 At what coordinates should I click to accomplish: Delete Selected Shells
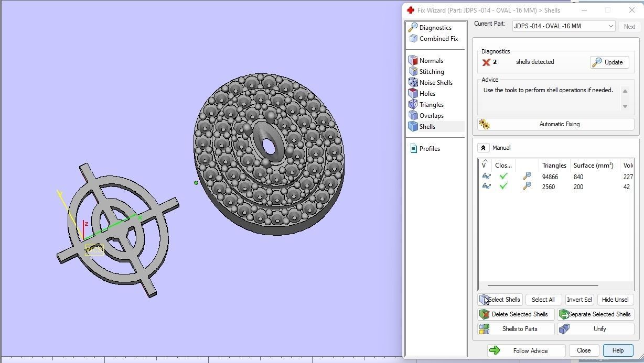point(516,314)
